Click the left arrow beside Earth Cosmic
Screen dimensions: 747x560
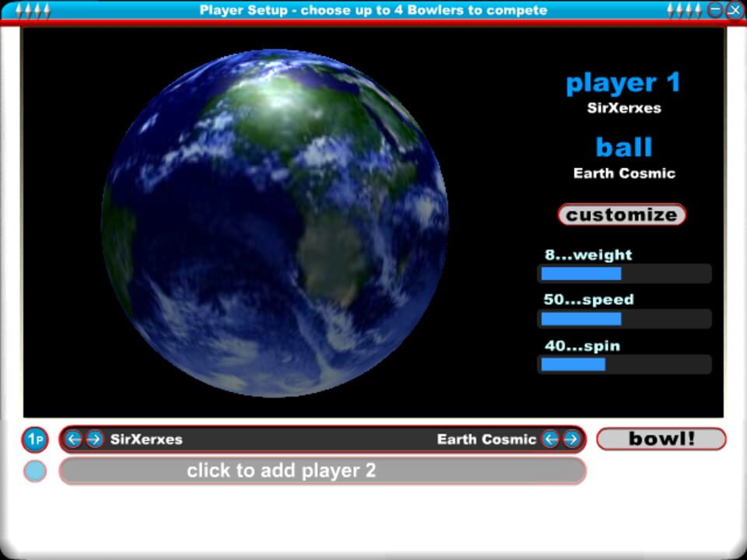tap(549, 439)
